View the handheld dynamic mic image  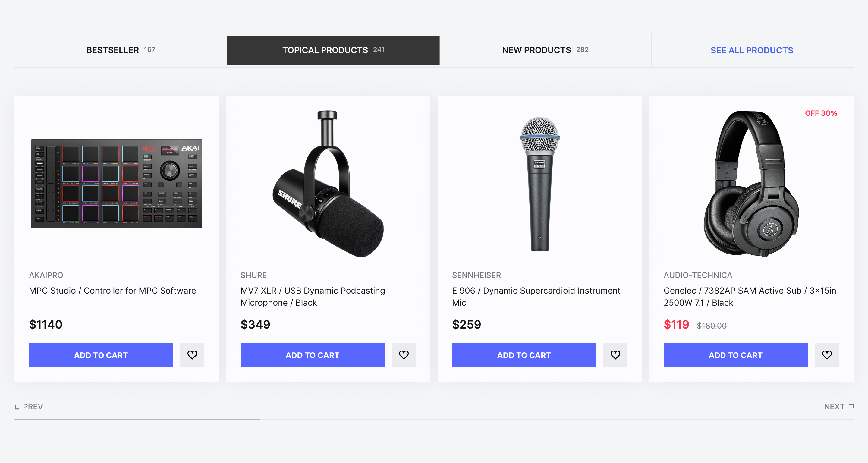[x=539, y=184]
